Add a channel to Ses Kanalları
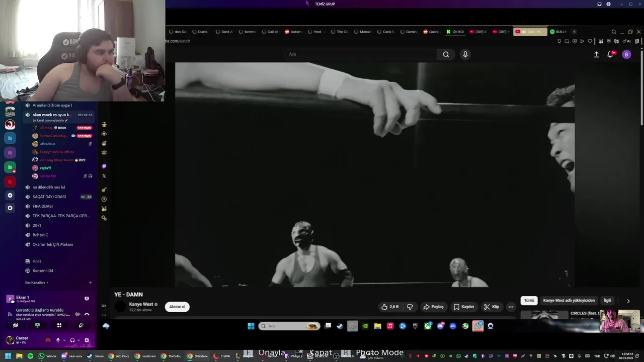Screen dimensions: 644x362 pos(90,283)
